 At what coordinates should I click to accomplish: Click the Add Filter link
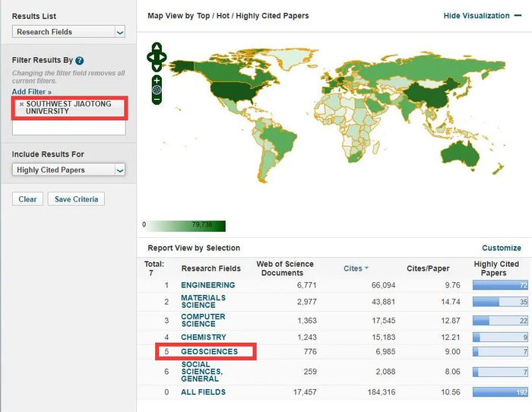pos(32,92)
